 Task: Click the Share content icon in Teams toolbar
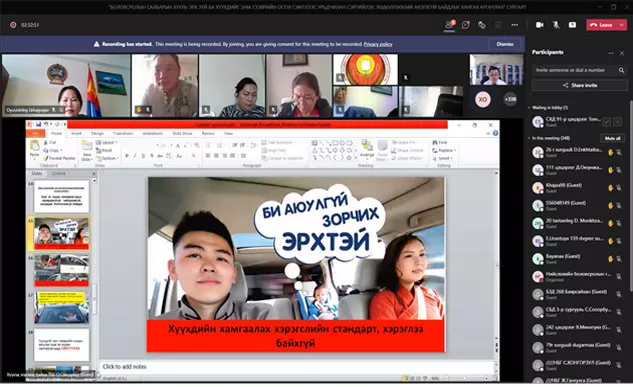pos(572,25)
